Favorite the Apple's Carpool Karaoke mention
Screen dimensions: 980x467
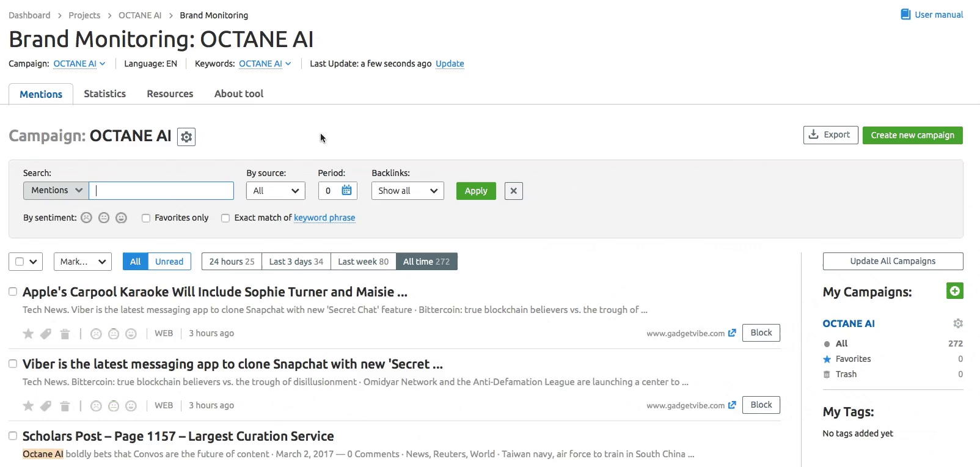[x=28, y=334]
